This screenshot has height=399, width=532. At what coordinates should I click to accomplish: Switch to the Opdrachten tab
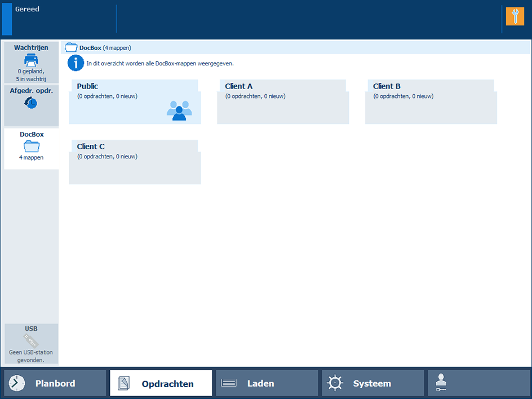[x=161, y=383]
